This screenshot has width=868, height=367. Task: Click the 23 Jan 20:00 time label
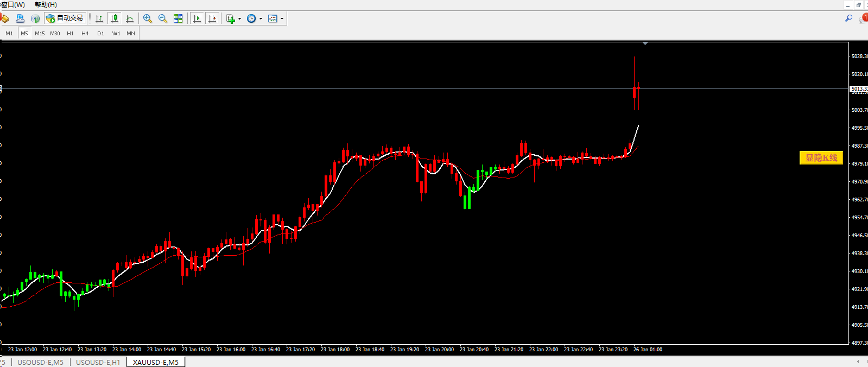tap(440, 350)
